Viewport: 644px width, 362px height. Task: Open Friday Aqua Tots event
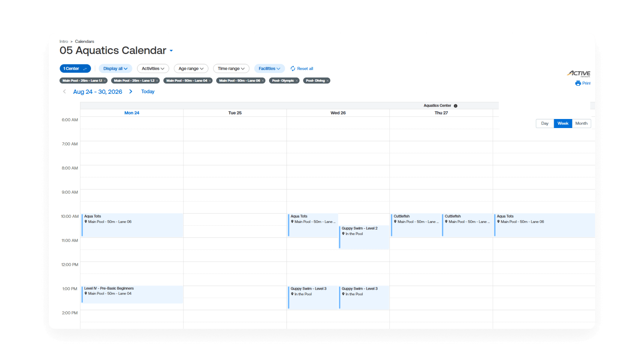point(545,225)
